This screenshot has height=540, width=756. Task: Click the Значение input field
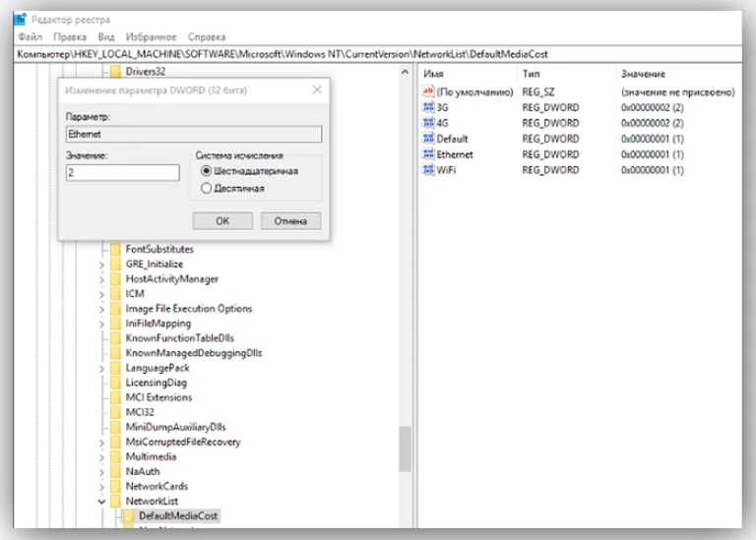point(122,173)
